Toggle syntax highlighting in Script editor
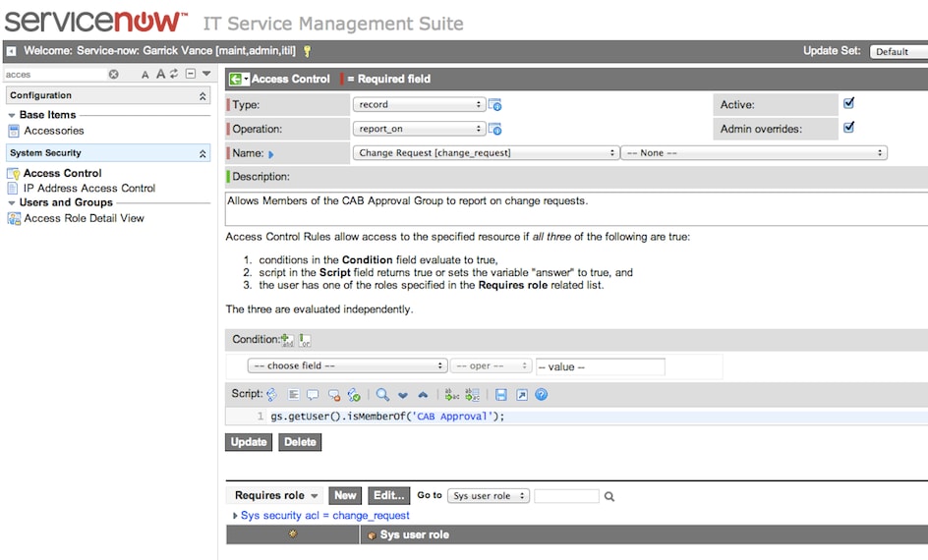 pyautogui.click(x=271, y=394)
